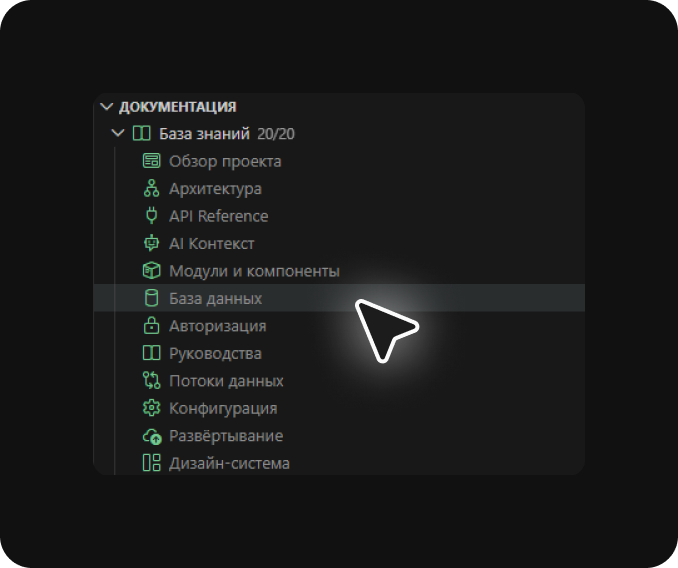
Task: Collapse the ДОКУМЕНТАЦИЯ section chevron
Action: pyautogui.click(x=107, y=106)
